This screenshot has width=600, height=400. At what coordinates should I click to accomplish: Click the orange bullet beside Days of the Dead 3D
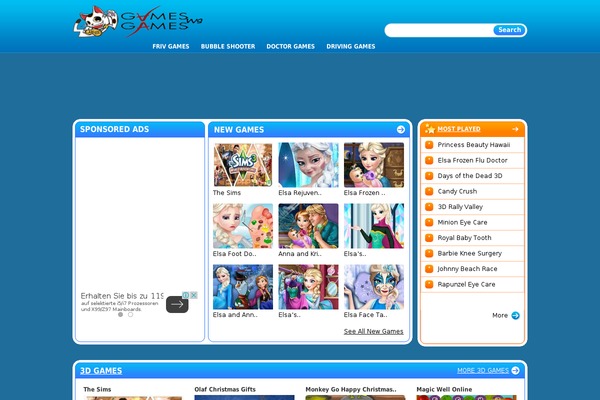[x=429, y=176]
